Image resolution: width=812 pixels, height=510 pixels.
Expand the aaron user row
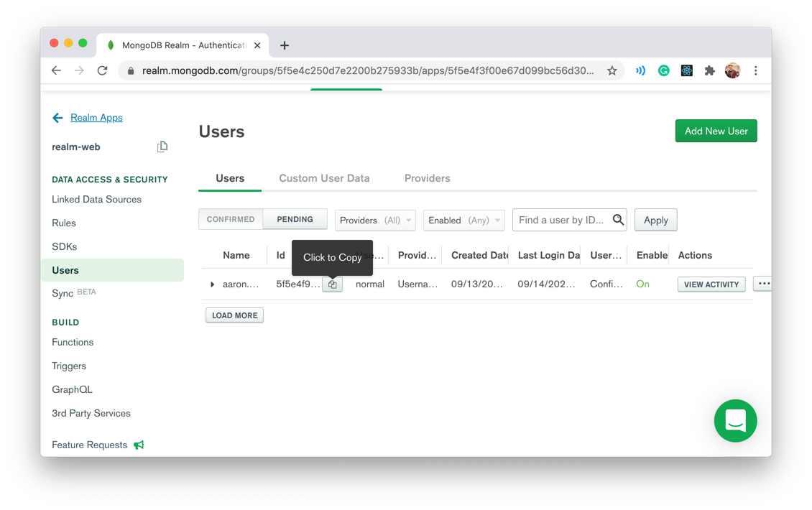(212, 284)
